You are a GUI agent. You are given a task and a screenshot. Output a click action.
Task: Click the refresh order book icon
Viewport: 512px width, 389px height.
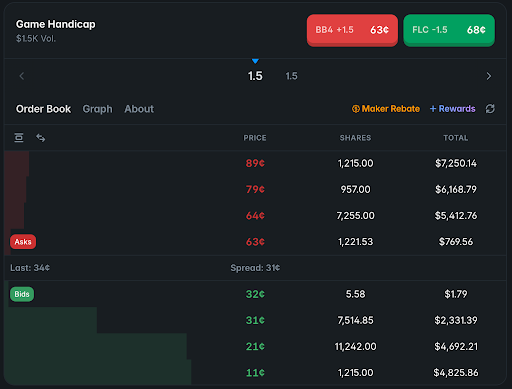[x=490, y=109]
